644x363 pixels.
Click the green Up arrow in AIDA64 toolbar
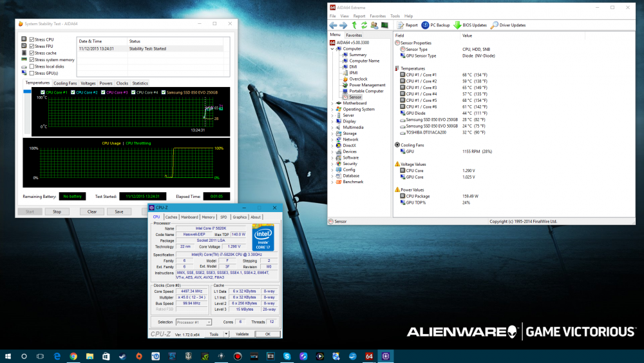pyautogui.click(x=354, y=25)
